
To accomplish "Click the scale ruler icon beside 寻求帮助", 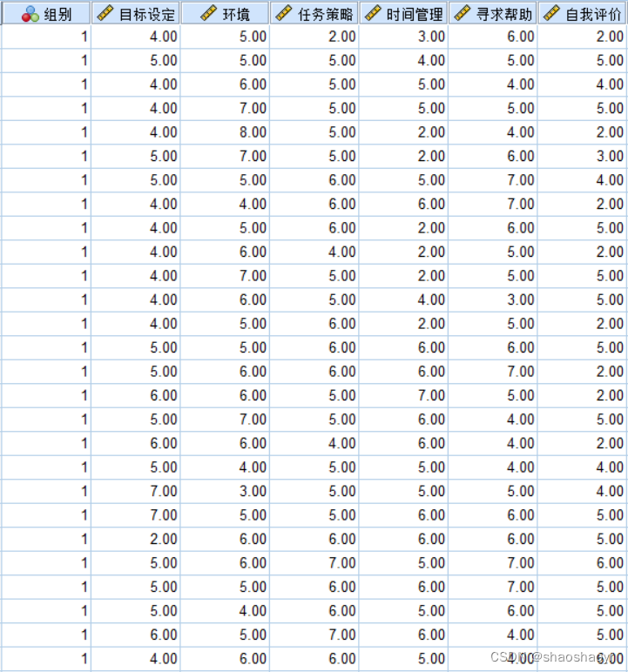I will click(463, 13).
